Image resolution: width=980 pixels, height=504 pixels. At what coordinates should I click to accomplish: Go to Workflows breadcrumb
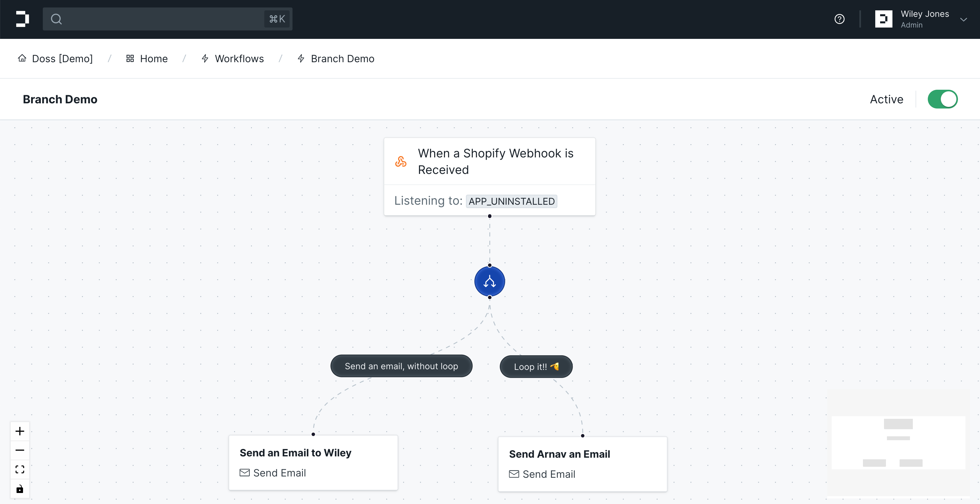pyautogui.click(x=239, y=59)
